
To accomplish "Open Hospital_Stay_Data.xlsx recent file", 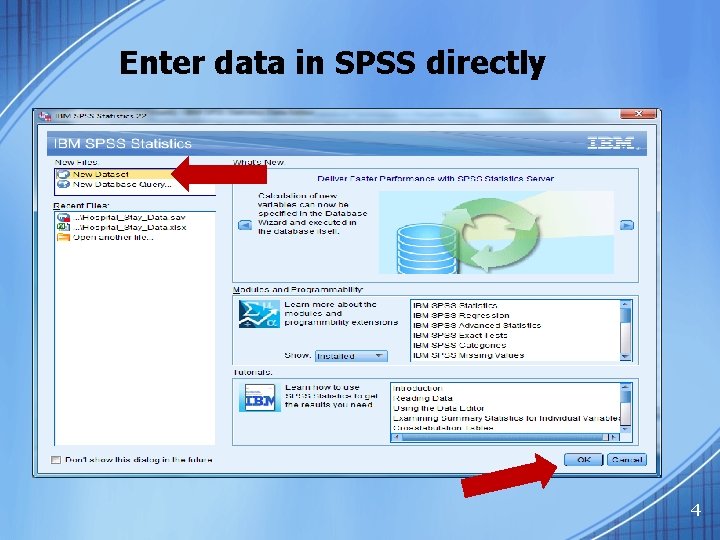I will click(x=129, y=227).
